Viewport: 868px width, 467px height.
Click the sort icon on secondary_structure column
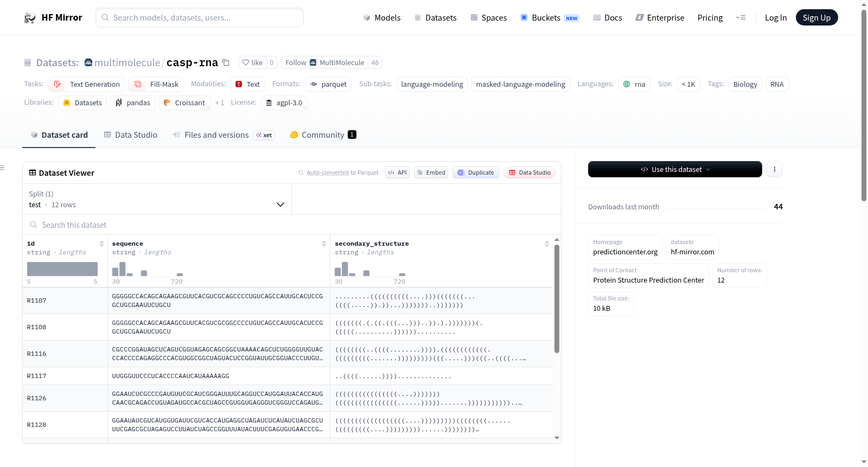(547, 244)
